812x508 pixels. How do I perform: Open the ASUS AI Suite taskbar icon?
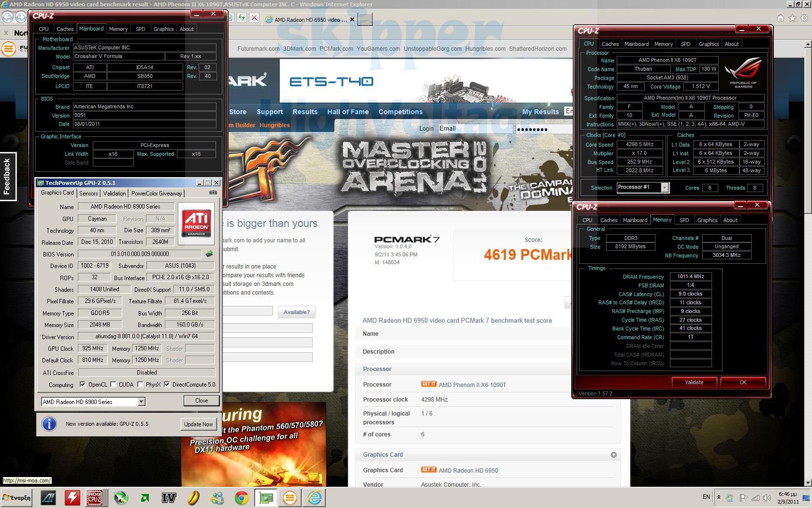(48, 497)
